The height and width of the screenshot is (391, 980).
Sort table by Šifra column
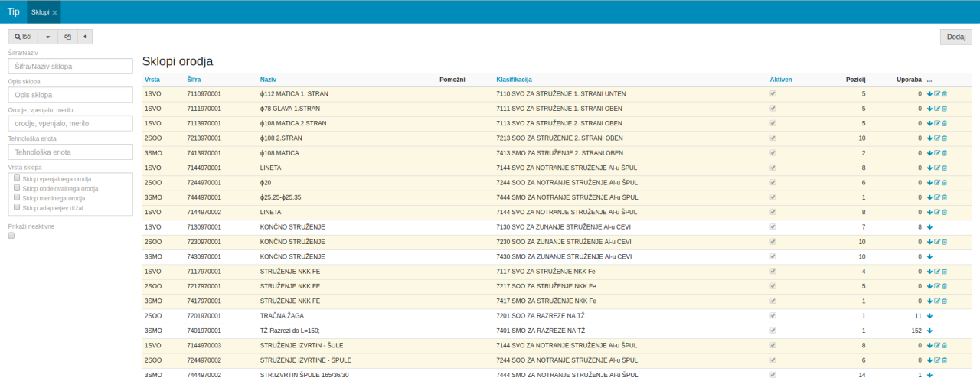[195, 80]
